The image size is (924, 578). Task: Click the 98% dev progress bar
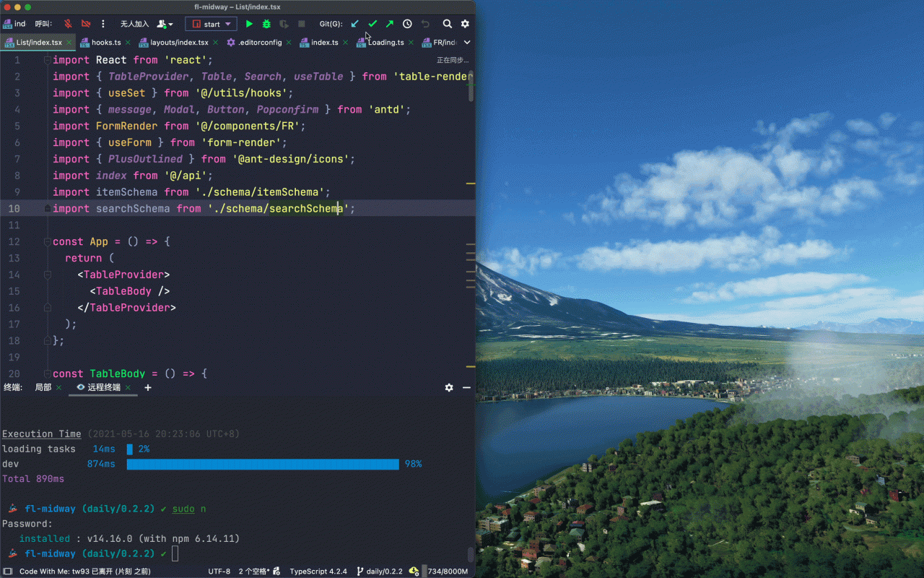coord(263,464)
